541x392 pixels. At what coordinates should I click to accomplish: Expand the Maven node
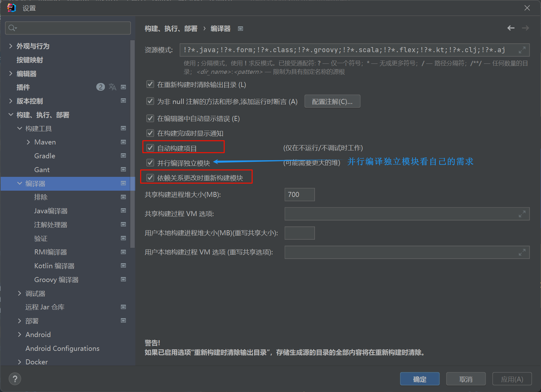coord(28,142)
